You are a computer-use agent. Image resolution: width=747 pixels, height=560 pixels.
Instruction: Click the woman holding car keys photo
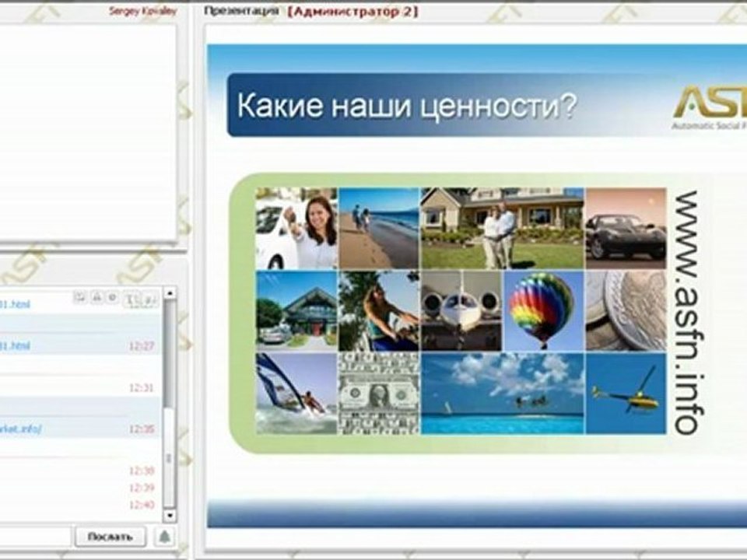click(x=296, y=228)
